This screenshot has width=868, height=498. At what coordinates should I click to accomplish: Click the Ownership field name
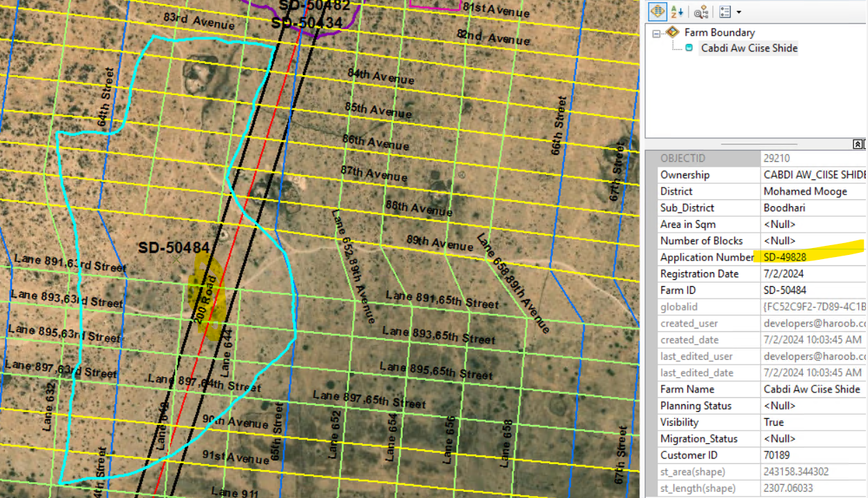click(x=685, y=175)
